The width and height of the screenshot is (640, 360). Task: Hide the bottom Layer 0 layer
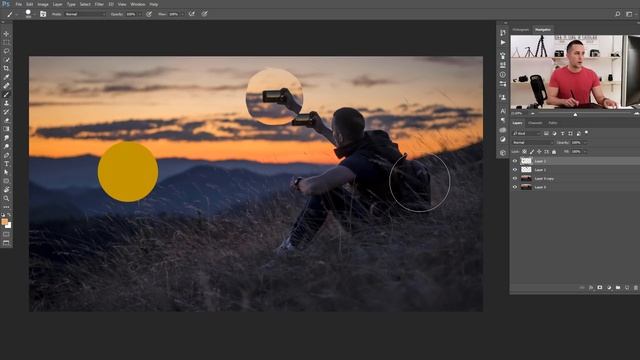coord(515,187)
